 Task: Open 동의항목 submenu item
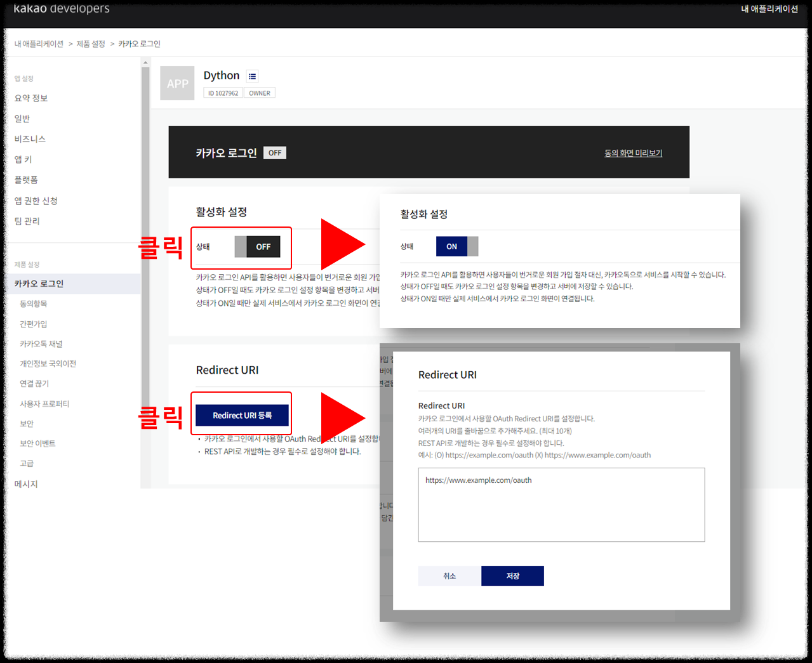(x=33, y=303)
